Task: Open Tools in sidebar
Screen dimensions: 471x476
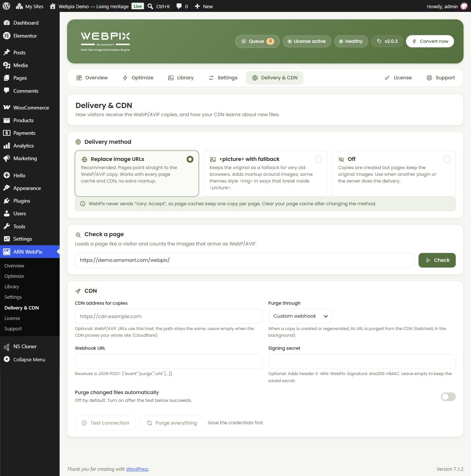Action: [x=30, y=226]
